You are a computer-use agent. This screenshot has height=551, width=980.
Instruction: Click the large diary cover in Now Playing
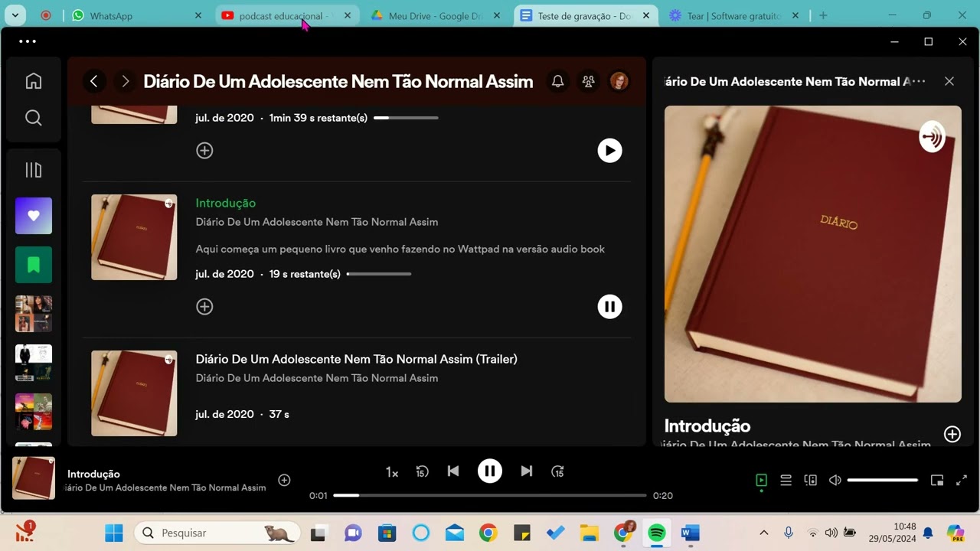pos(813,254)
